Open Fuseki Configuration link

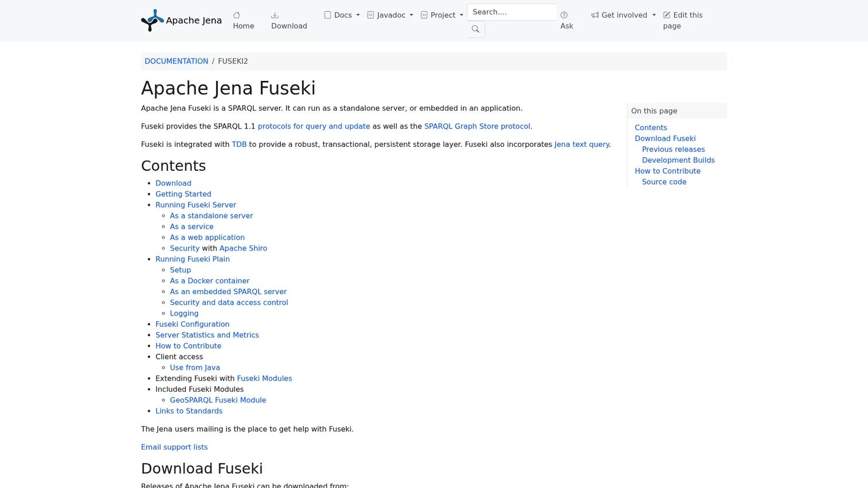(x=192, y=325)
